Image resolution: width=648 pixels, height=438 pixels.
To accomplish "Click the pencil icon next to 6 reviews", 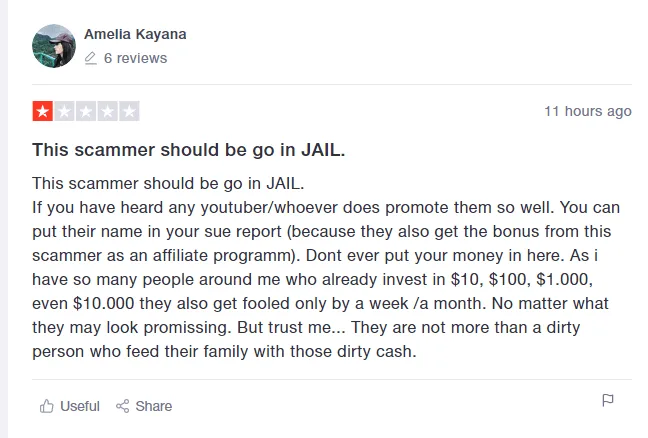I will 91,58.
